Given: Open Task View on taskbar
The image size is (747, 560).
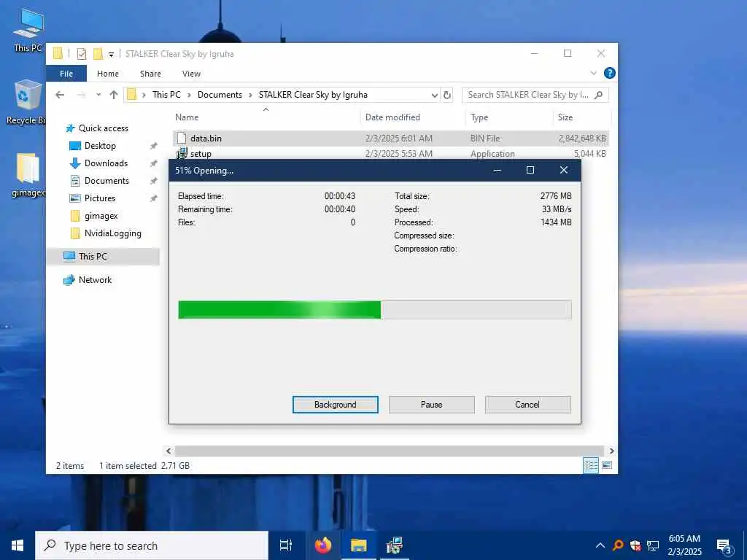Looking at the screenshot, I should click(x=286, y=545).
